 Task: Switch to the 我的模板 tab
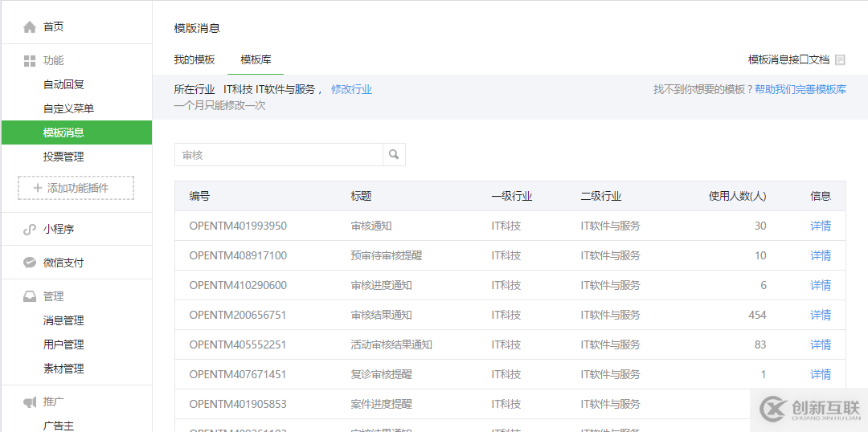(194, 60)
